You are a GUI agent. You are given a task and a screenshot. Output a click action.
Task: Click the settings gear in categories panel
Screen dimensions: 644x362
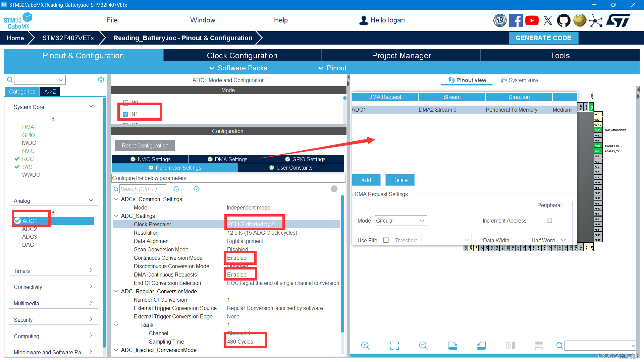coord(101,79)
